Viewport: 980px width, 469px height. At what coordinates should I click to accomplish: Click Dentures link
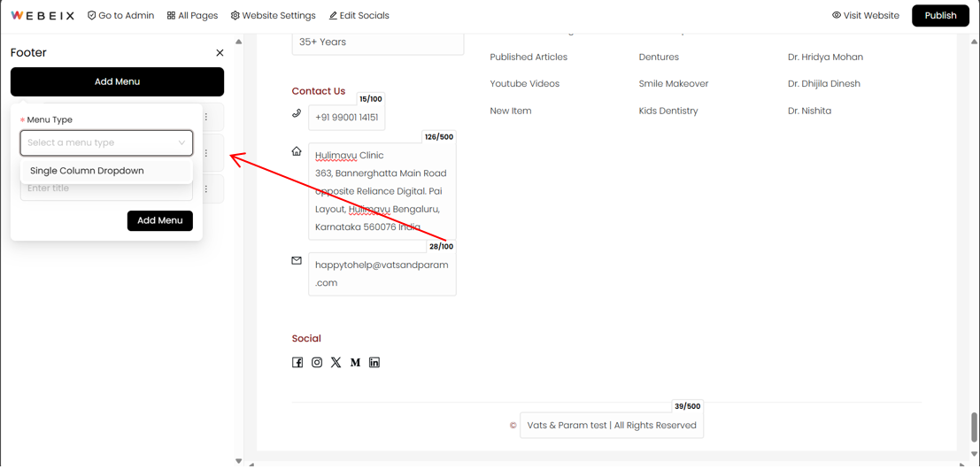(x=659, y=57)
